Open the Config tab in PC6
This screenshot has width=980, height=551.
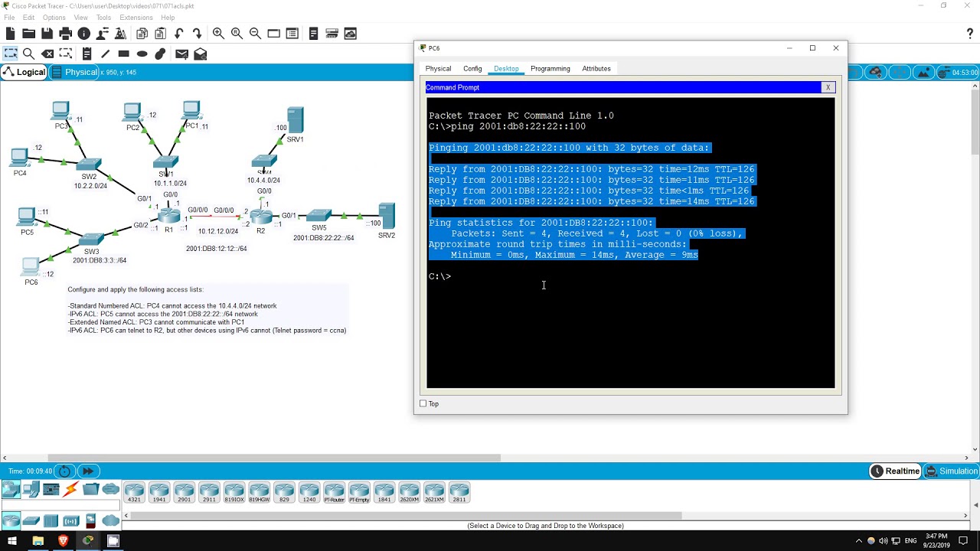pos(472,69)
